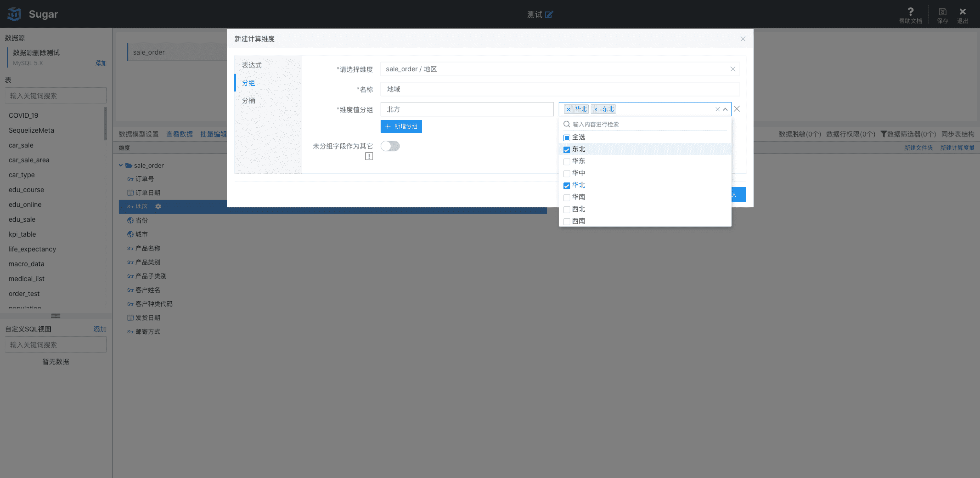This screenshot has height=478, width=980.
Task: Open 批量编辑 tab
Action: (213, 134)
